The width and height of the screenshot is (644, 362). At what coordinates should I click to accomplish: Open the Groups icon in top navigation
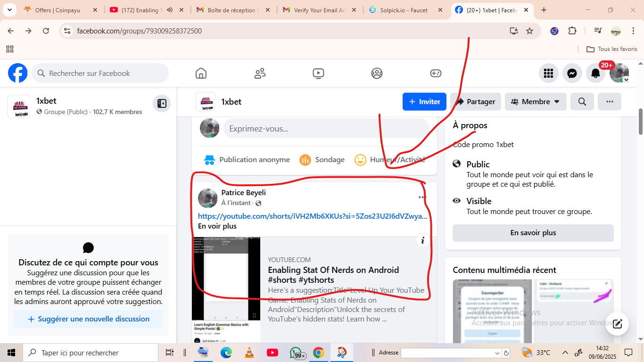coord(377,74)
